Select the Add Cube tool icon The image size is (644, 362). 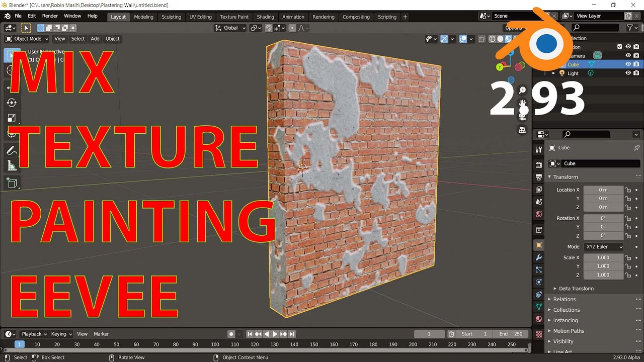(12, 183)
